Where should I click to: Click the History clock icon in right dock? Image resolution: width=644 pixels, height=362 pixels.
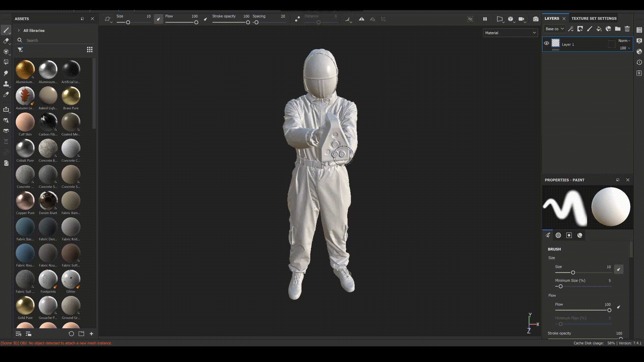tap(639, 62)
